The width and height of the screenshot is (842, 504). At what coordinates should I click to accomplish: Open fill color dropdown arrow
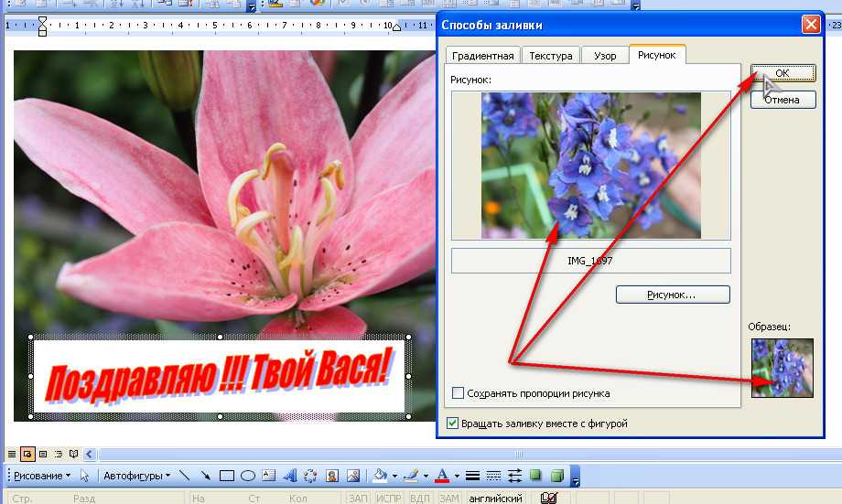point(394,476)
